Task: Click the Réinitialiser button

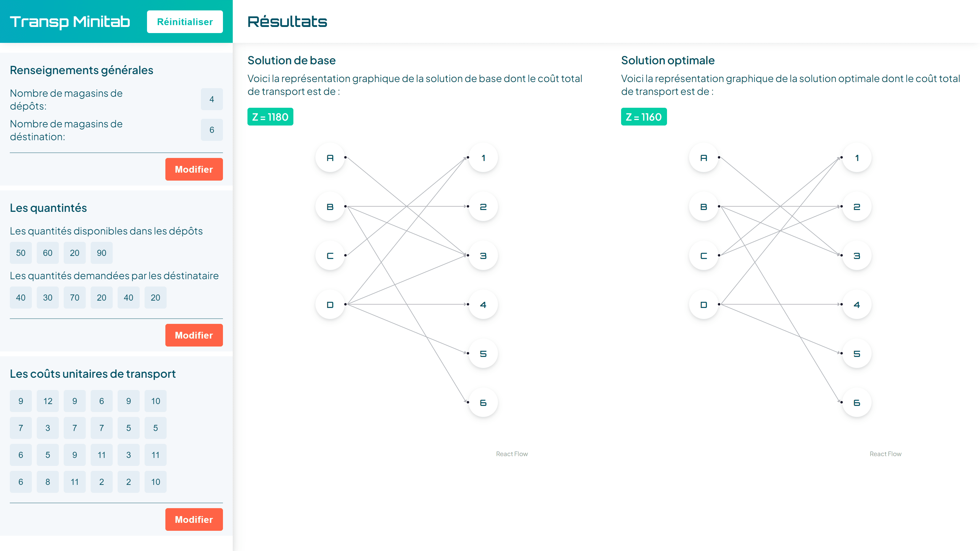Action: pos(185,22)
